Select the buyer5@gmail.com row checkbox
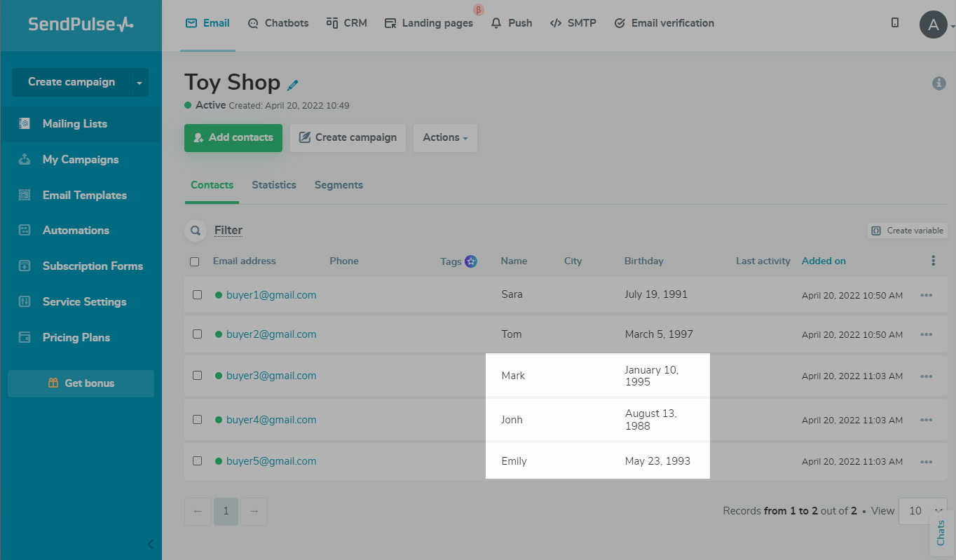 coord(198,461)
